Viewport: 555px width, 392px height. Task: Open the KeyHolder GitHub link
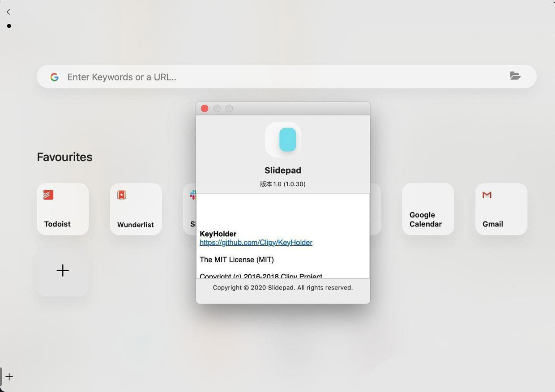point(256,243)
